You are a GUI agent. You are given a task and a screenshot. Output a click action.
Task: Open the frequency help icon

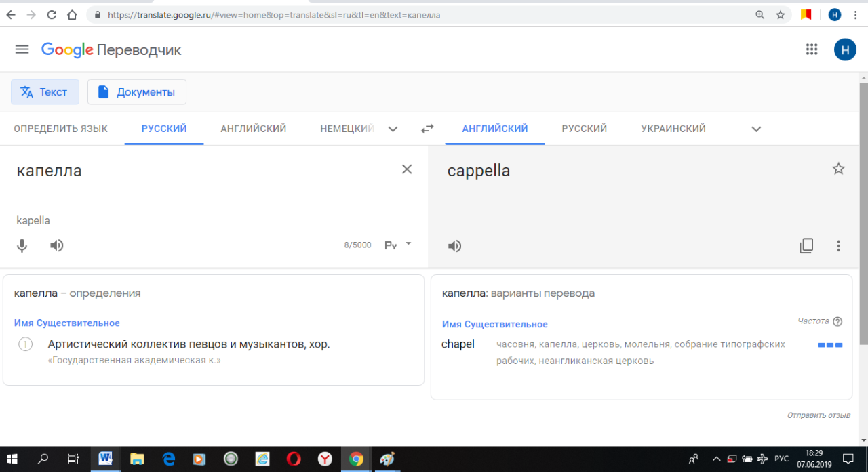[837, 322]
